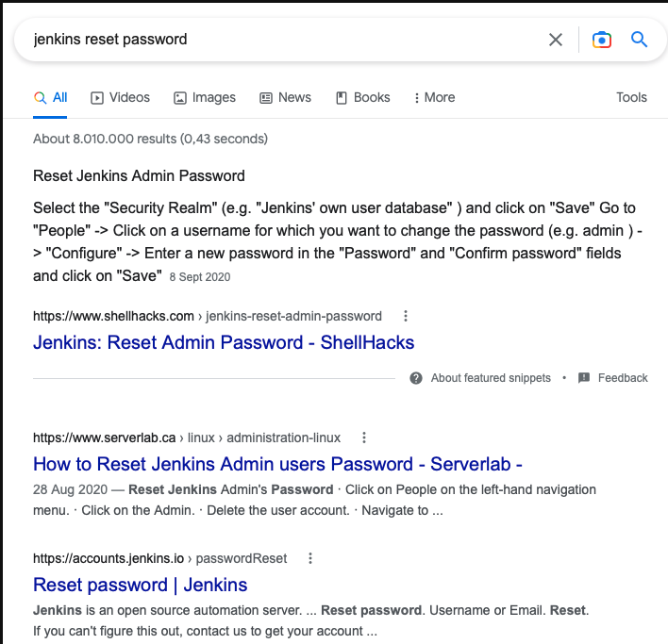Open three-dot menu for serverlab.ca result
Viewport: 668px width, 644px height.
[364, 438]
